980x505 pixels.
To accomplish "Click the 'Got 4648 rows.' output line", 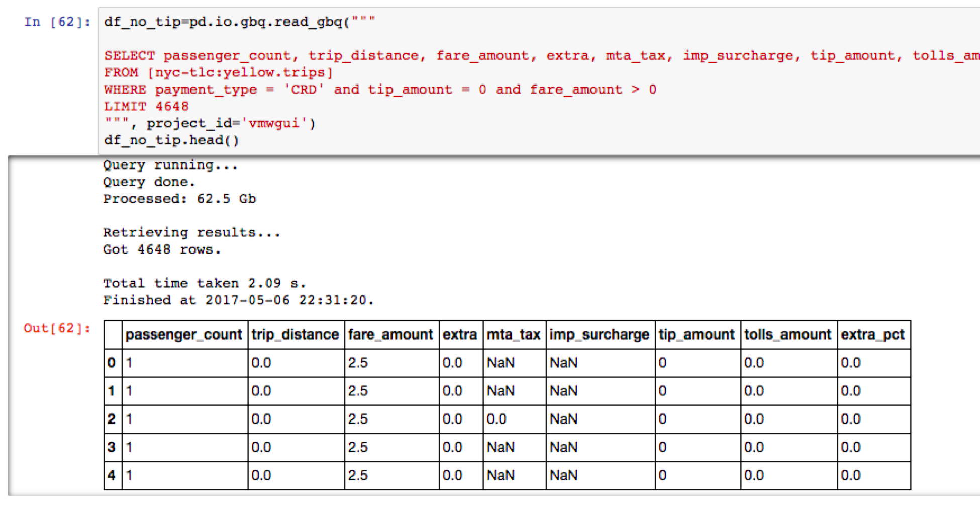I will click(x=162, y=249).
